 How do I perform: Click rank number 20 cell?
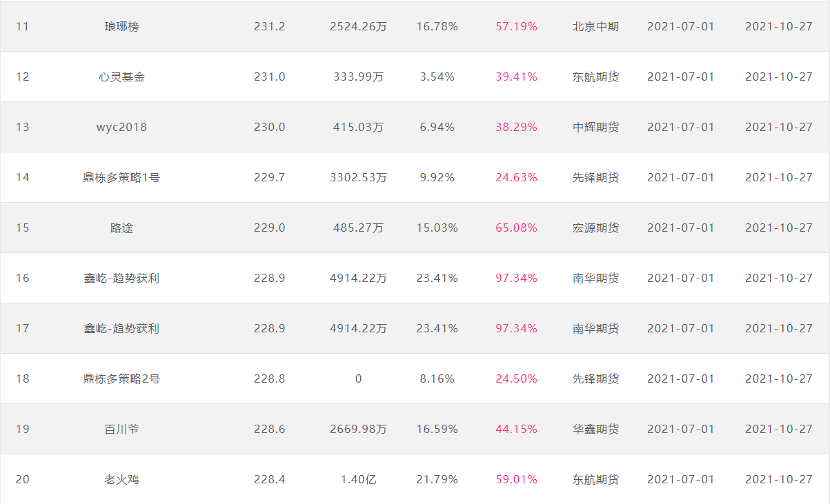tap(23, 479)
